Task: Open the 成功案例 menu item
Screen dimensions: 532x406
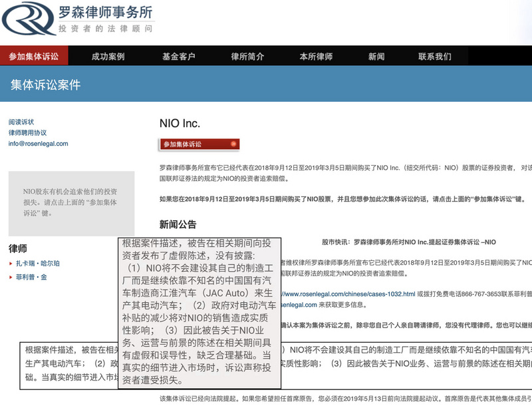Action: pyautogui.click(x=108, y=57)
